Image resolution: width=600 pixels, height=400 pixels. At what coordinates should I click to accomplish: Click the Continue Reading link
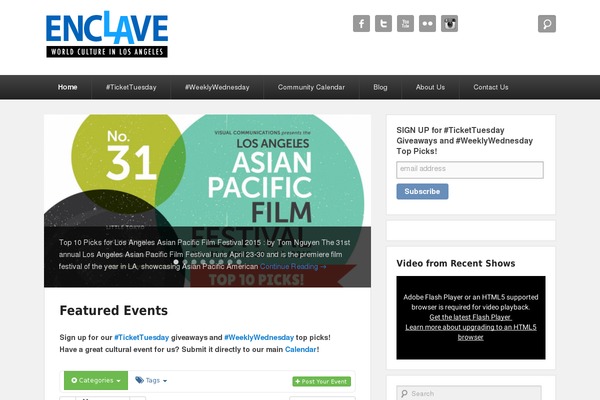293,266
